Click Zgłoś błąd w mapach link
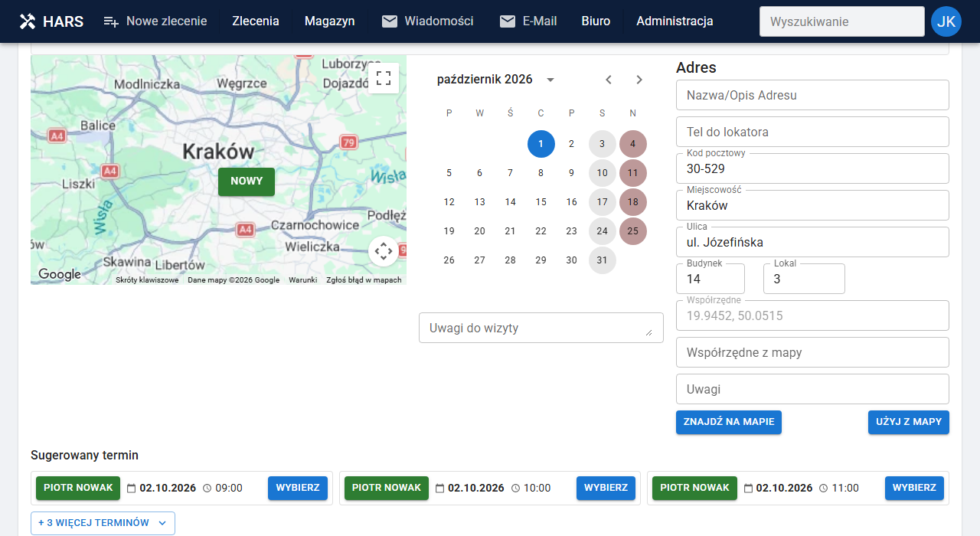 364,280
